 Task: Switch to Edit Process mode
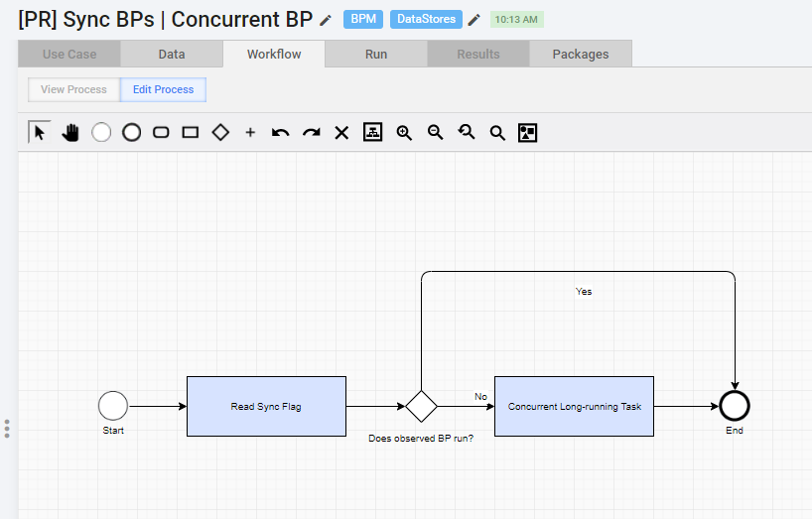[x=163, y=89]
